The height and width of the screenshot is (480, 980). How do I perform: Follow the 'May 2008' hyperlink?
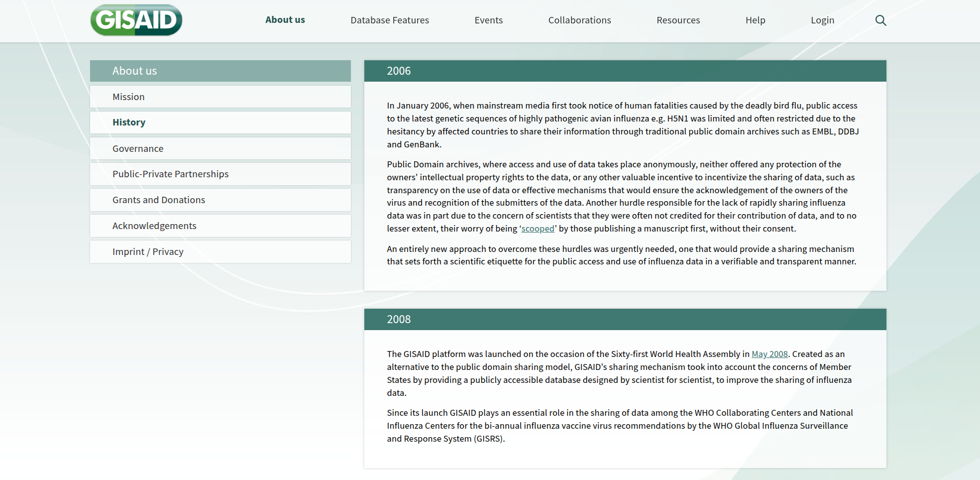pyautogui.click(x=769, y=354)
